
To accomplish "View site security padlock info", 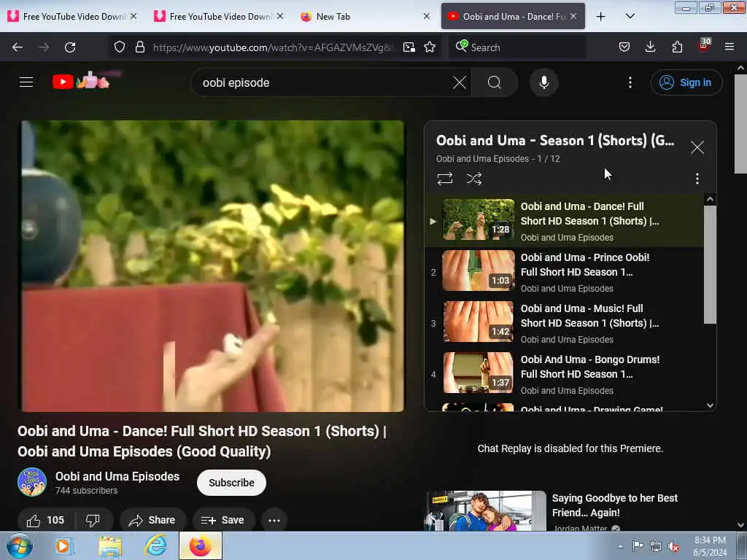I will point(139,47).
